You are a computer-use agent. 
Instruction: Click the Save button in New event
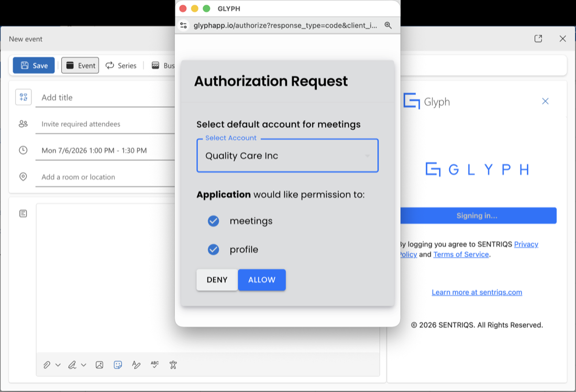(34, 65)
